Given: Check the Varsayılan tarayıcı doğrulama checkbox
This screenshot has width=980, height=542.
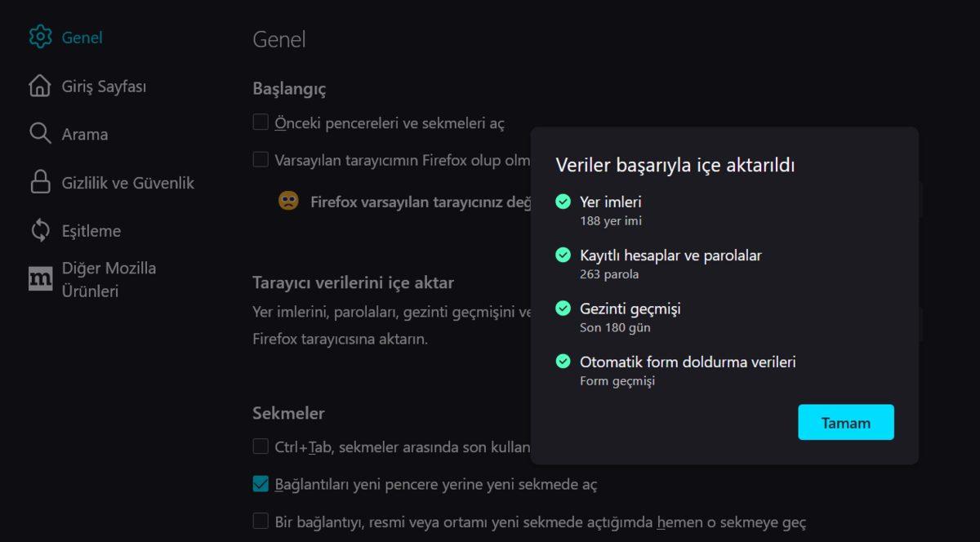Looking at the screenshot, I should (261, 159).
